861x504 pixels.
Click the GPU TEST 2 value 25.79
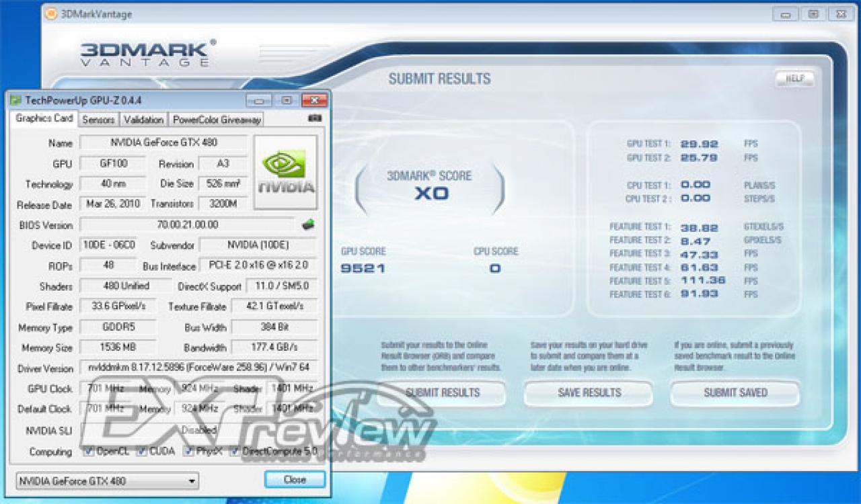699,158
